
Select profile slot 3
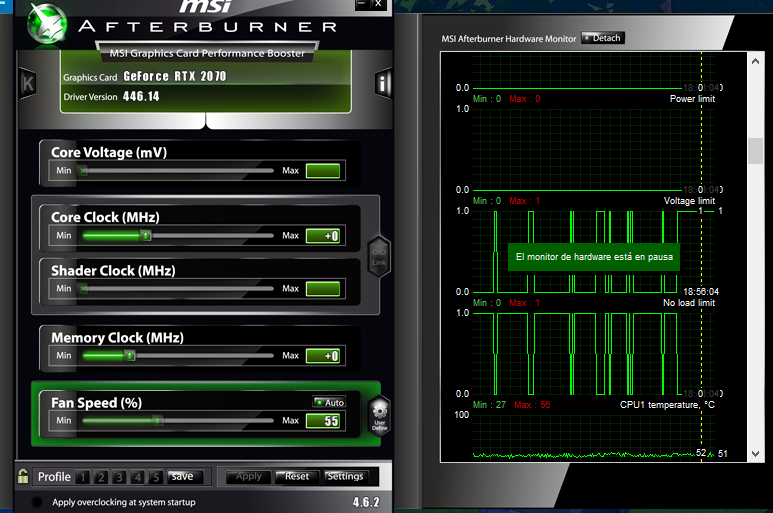[x=119, y=477]
